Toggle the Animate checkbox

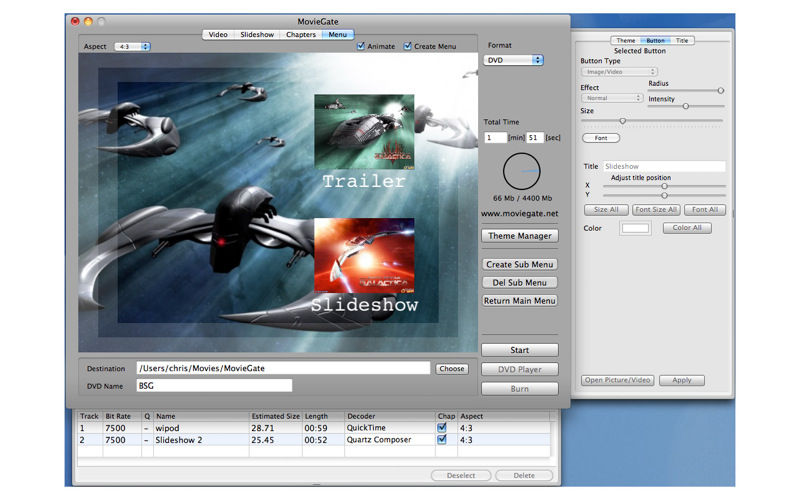click(x=361, y=46)
